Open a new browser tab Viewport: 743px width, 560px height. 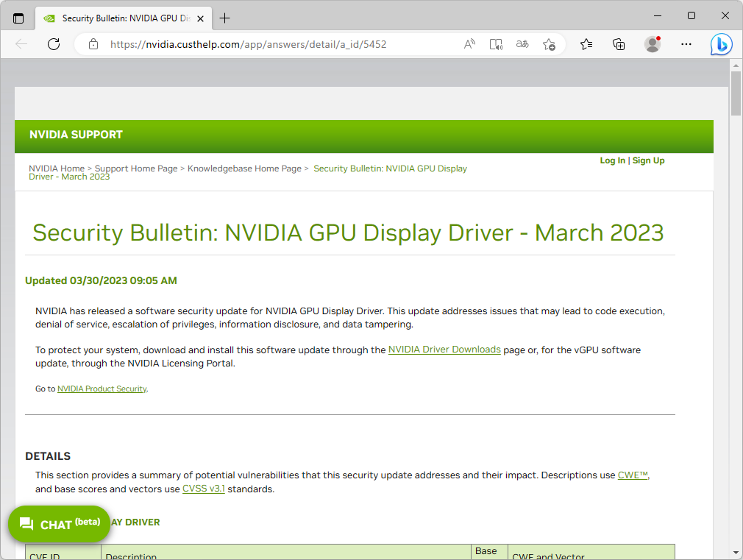point(224,18)
